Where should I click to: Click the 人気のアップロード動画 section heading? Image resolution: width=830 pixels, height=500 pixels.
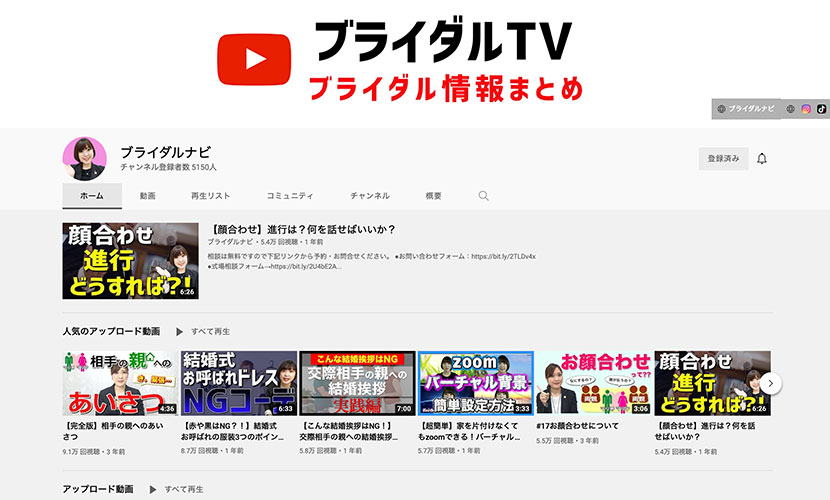click(111, 332)
